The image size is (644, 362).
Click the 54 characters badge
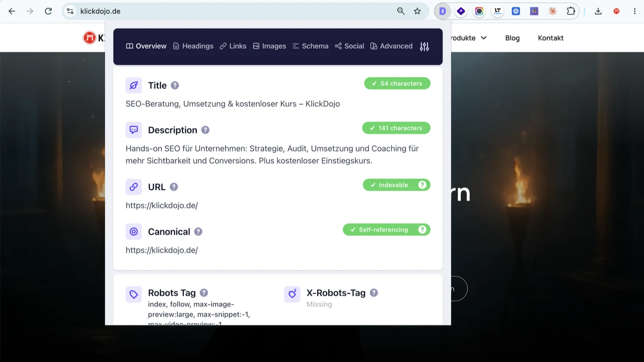(x=397, y=83)
